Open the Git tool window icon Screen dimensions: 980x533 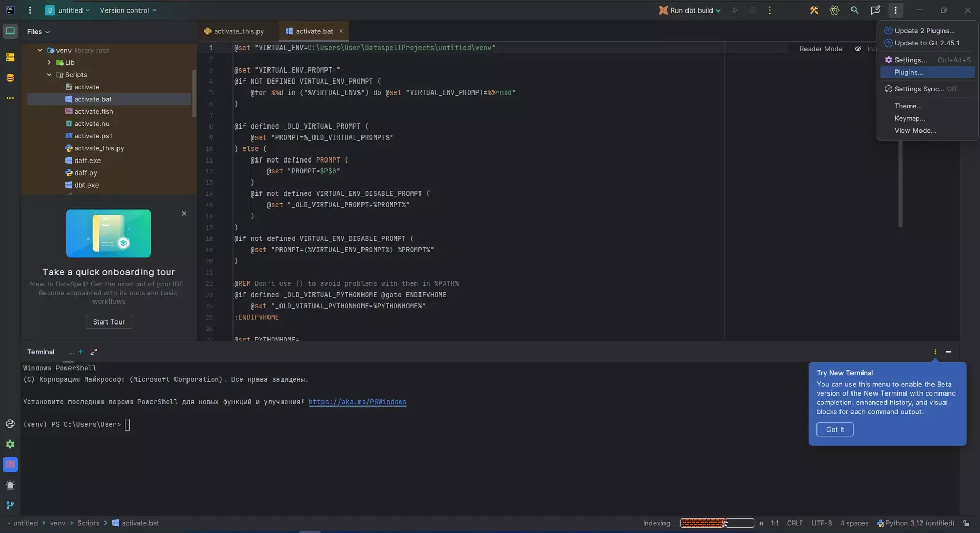tap(10, 505)
